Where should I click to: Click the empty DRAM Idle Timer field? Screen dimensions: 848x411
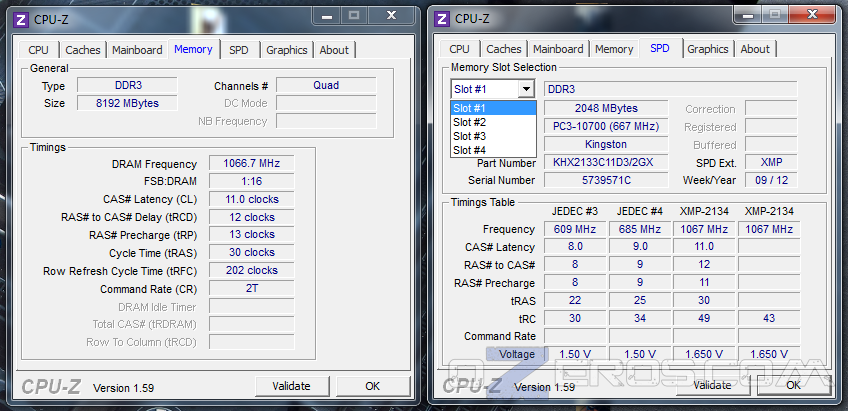click(x=251, y=306)
